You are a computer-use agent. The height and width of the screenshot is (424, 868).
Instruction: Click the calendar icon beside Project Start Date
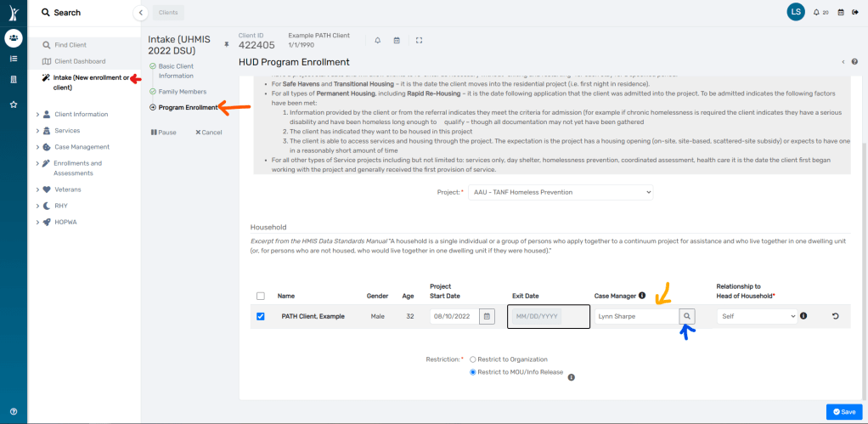(487, 316)
